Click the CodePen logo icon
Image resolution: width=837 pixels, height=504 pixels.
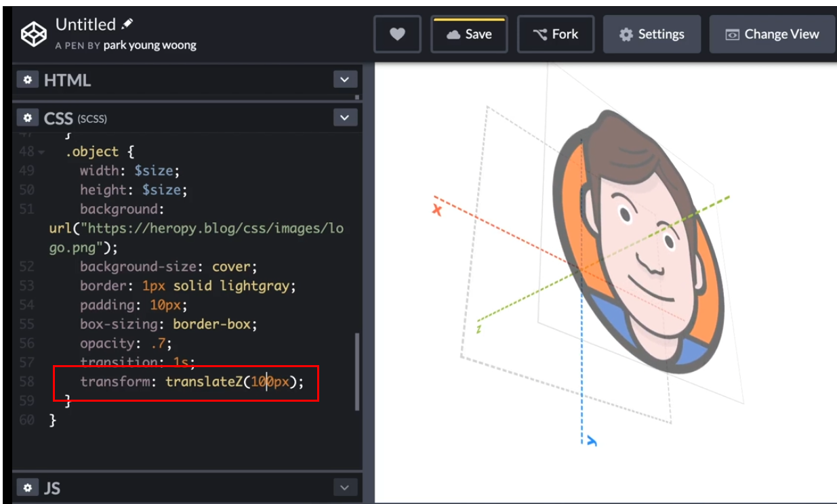point(33,34)
